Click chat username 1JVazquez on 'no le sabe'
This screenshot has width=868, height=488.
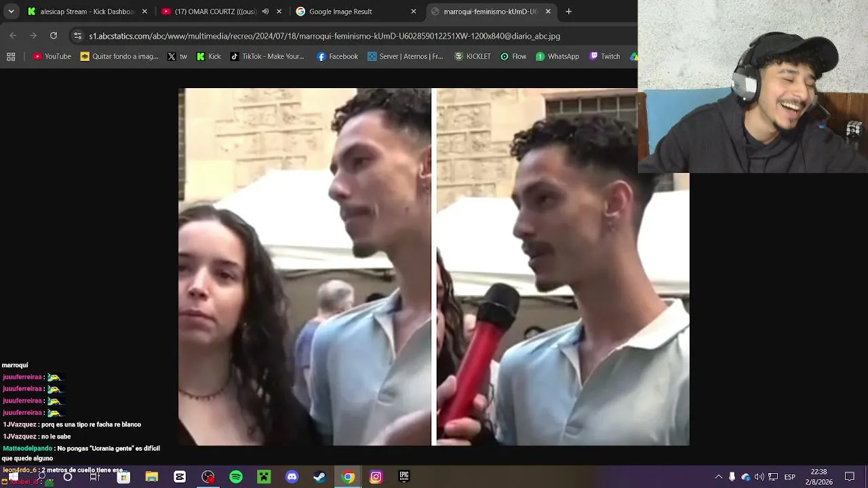[20, 436]
